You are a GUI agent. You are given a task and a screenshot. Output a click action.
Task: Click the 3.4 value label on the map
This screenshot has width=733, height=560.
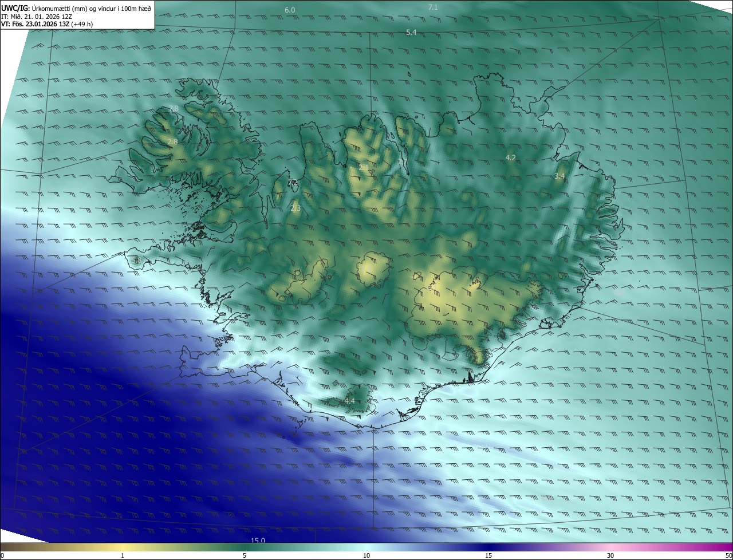559,176
